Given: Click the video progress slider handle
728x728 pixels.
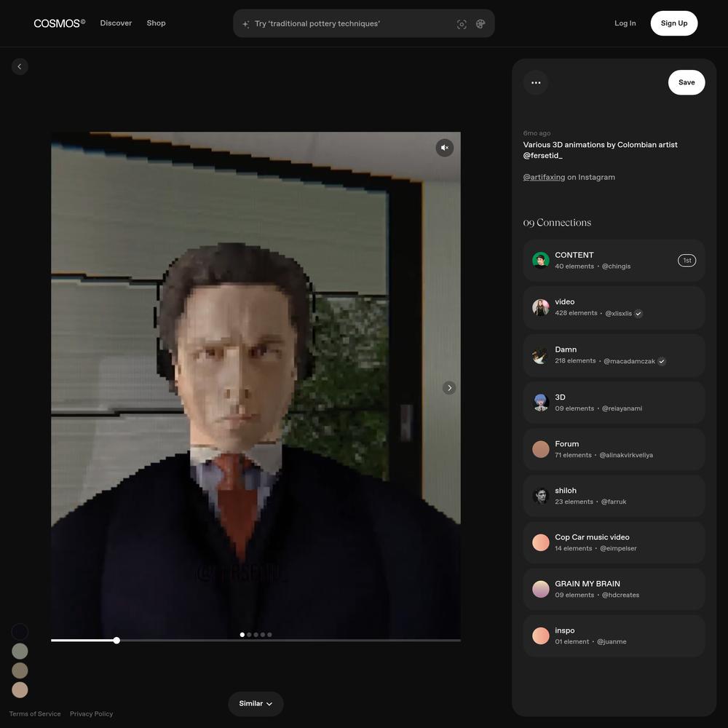Looking at the screenshot, I should click(116, 640).
